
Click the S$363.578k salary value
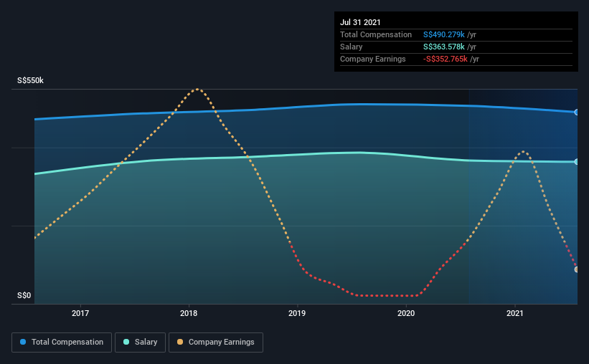pos(443,47)
